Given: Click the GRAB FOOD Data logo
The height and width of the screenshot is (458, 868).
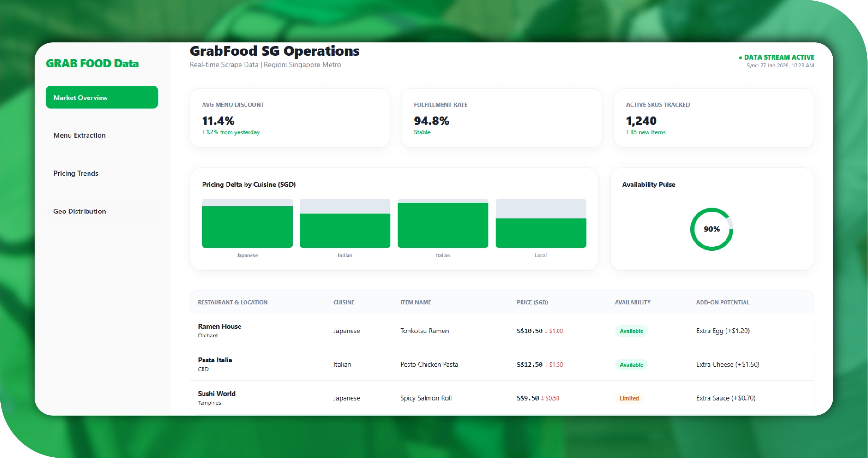Looking at the screenshot, I should click(92, 63).
